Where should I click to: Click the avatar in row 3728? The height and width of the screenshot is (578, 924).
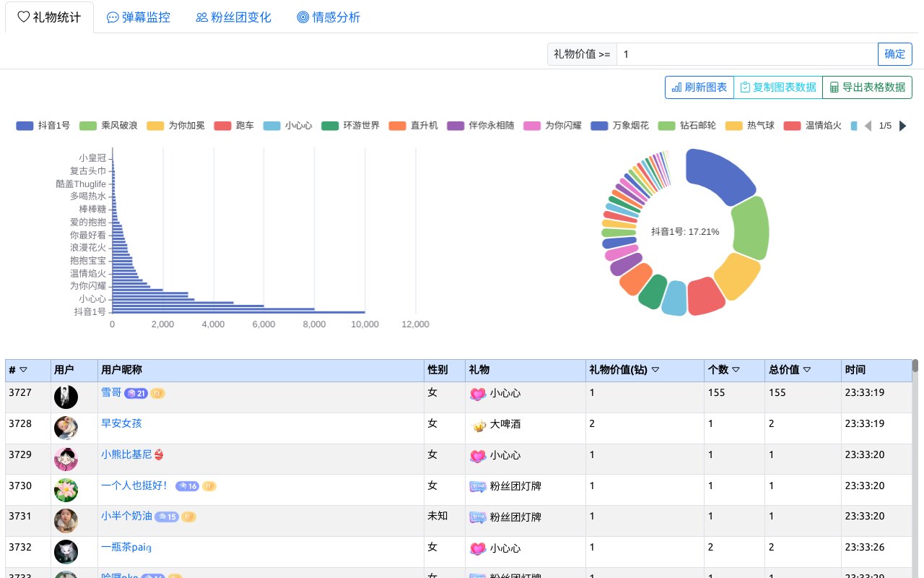coord(66,428)
